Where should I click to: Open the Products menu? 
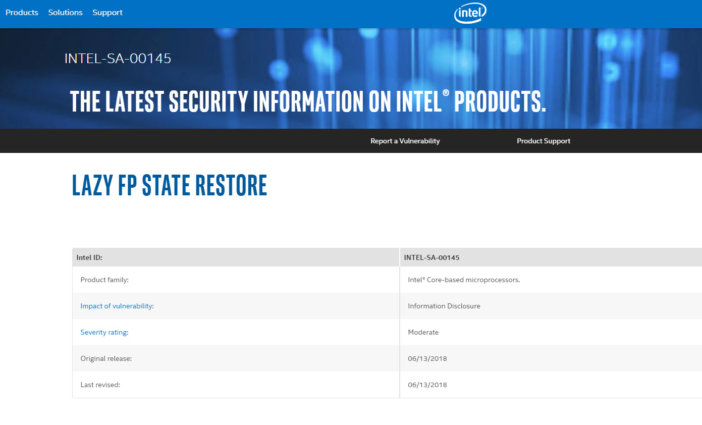pyautogui.click(x=21, y=13)
